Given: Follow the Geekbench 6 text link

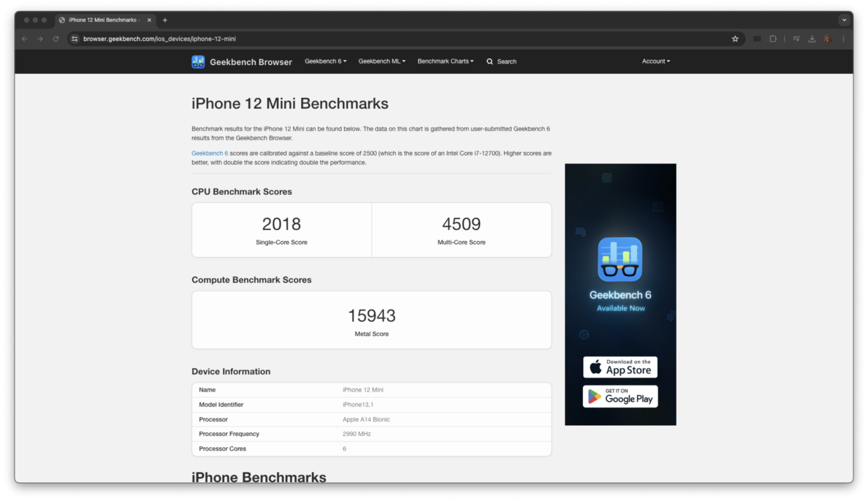Looking at the screenshot, I should [209, 153].
